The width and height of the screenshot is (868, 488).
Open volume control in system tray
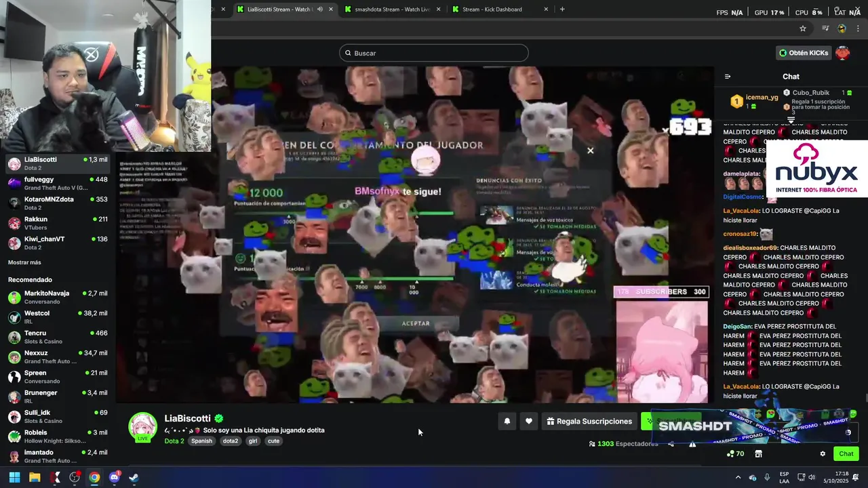pos(812,477)
